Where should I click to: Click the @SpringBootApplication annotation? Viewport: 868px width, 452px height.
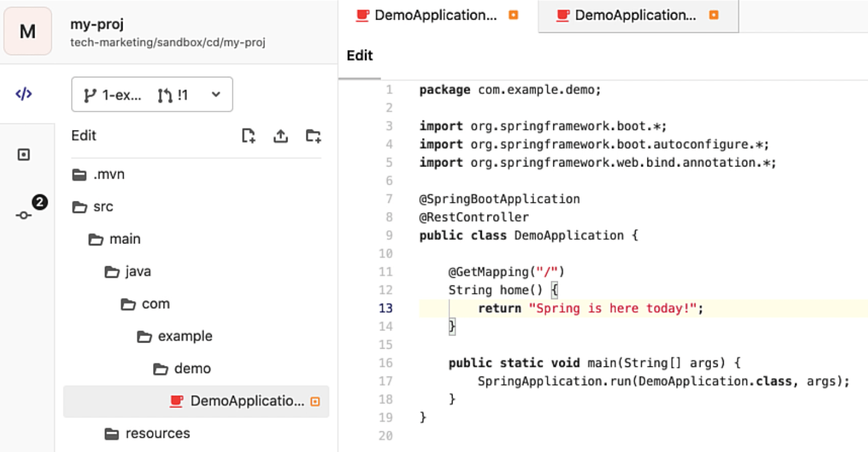click(500, 199)
